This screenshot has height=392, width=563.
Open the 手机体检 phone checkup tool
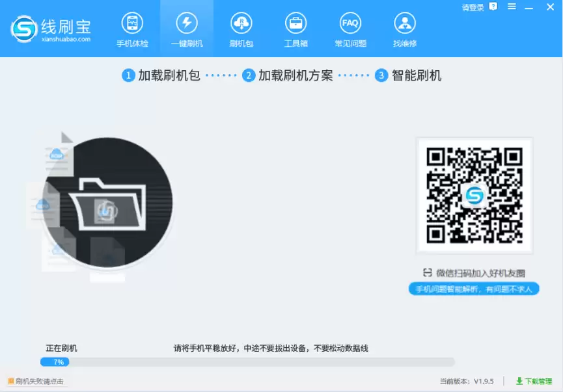click(132, 27)
